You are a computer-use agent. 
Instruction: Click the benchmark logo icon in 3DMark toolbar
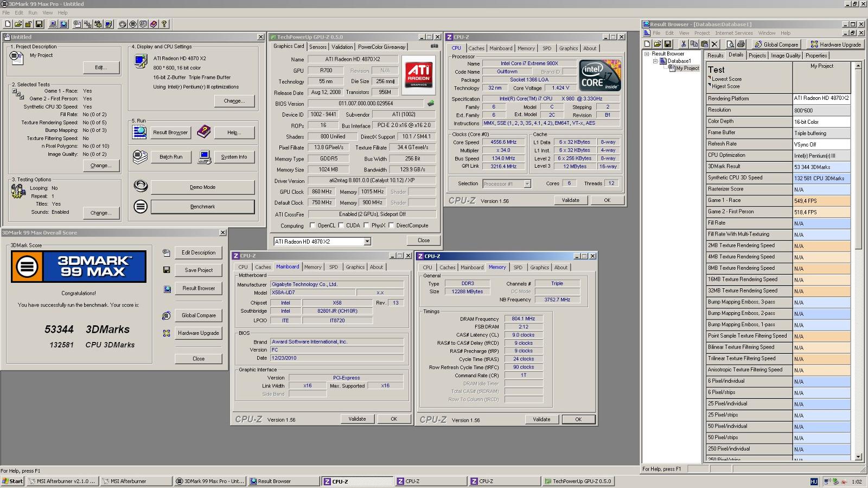click(133, 24)
